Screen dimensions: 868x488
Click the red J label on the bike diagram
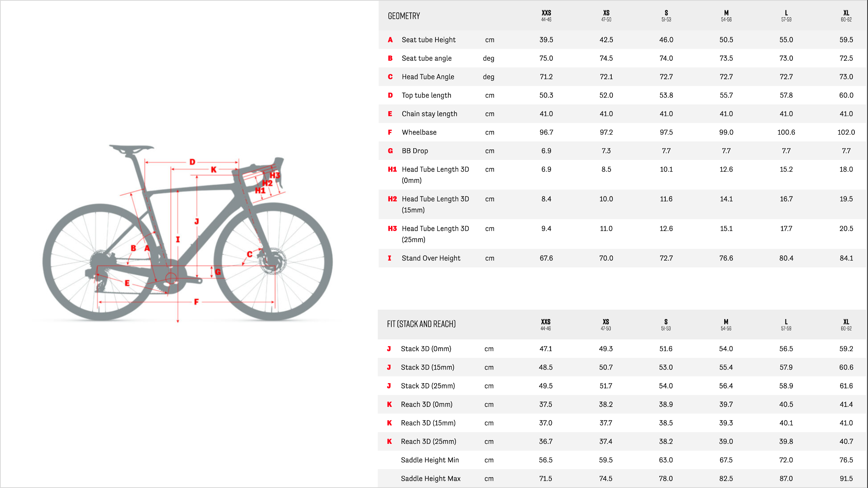(x=197, y=221)
